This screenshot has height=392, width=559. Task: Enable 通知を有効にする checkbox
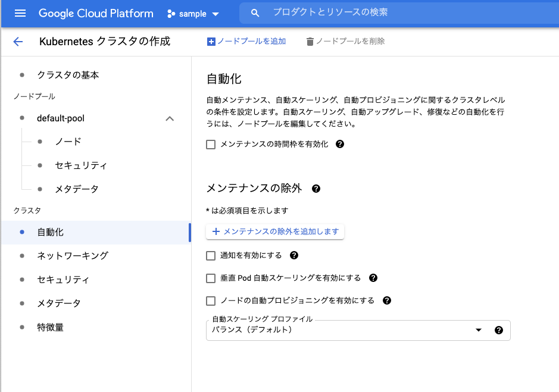coord(211,255)
